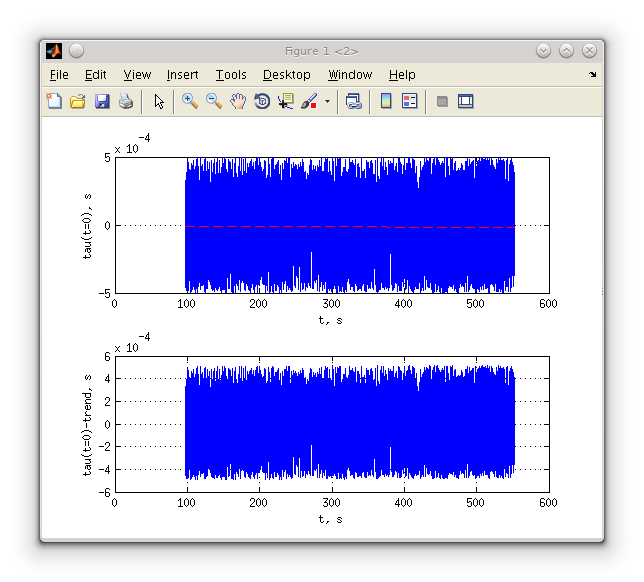Click the blue signal in lower plot
Viewport: 644px width, 582px height.
point(350,423)
